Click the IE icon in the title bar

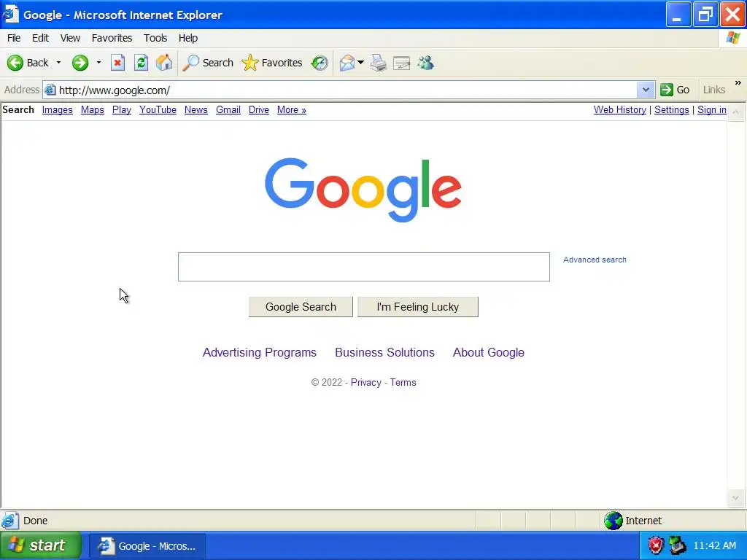(10, 15)
